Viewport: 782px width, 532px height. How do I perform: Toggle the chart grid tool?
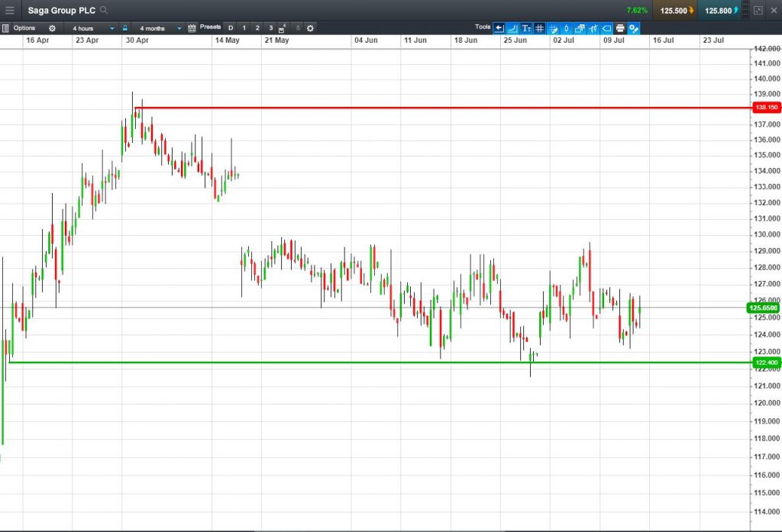540,28
